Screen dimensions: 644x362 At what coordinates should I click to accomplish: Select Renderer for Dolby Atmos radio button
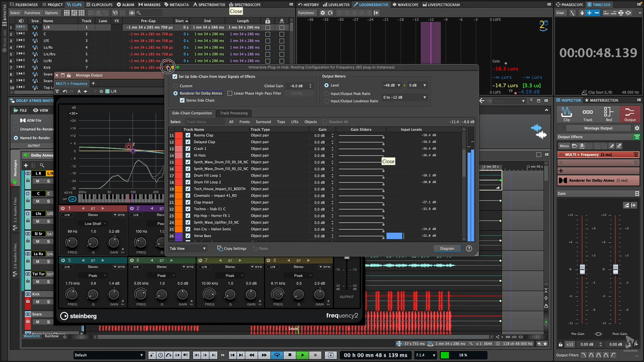[x=176, y=93]
